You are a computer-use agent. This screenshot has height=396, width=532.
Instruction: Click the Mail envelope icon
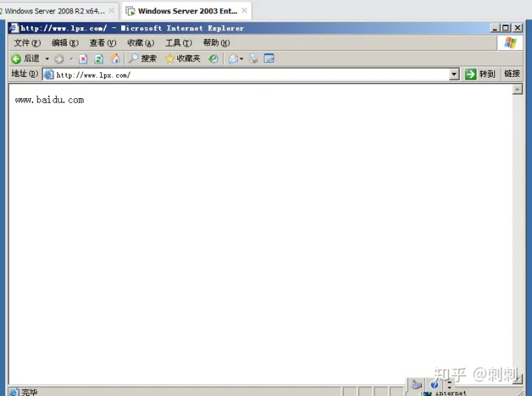[233, 59]
